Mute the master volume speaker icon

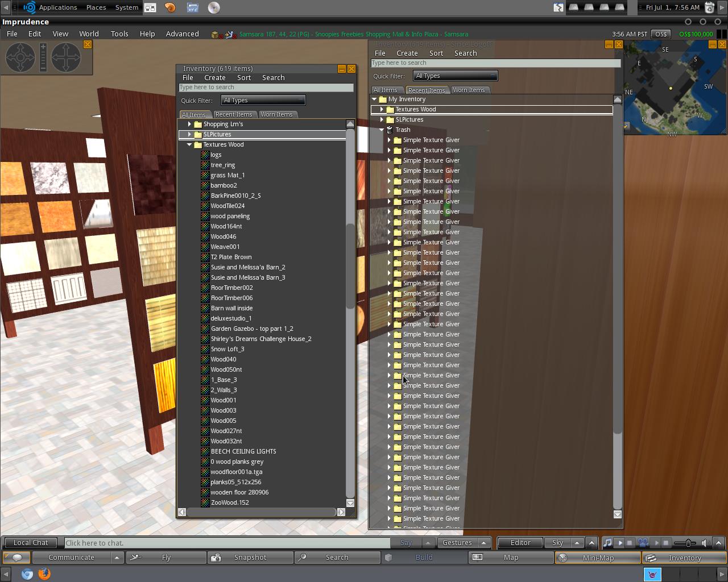705,543
